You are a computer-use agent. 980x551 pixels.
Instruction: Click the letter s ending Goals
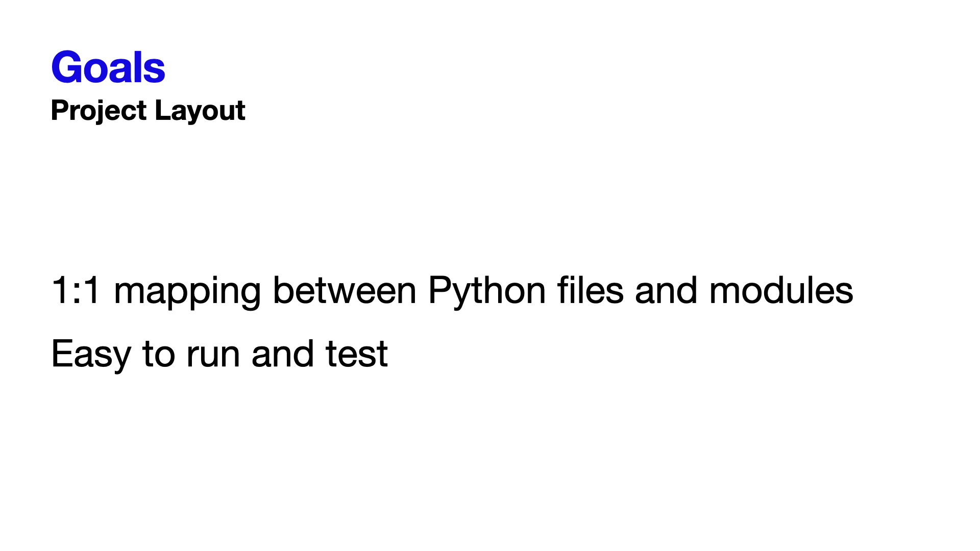[x=155, y=71]
